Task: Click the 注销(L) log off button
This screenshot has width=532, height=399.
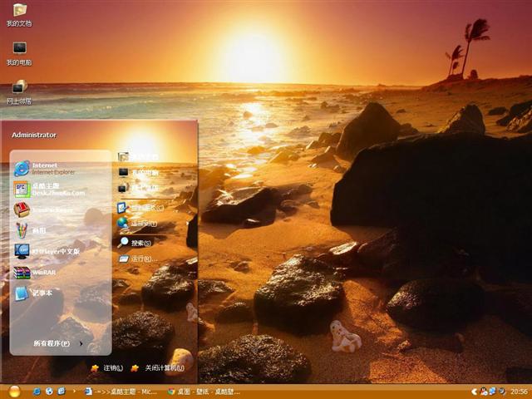Action: (107, 367)
